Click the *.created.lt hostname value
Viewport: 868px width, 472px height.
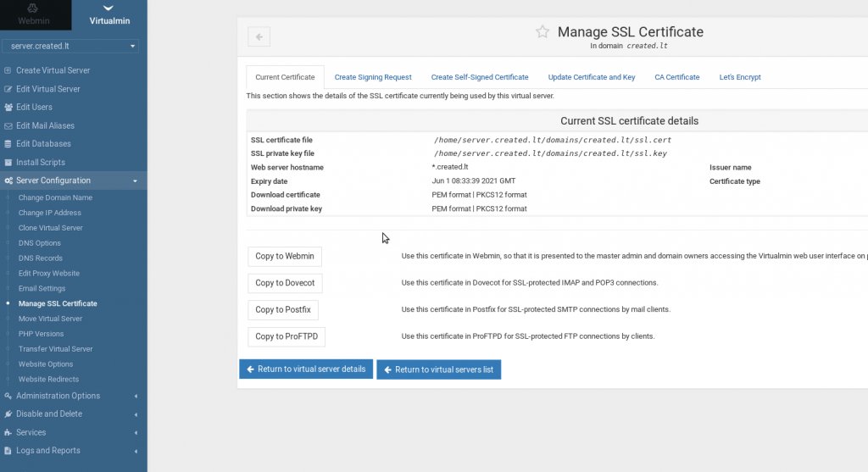pyautogui.click(x=450, y=167)
